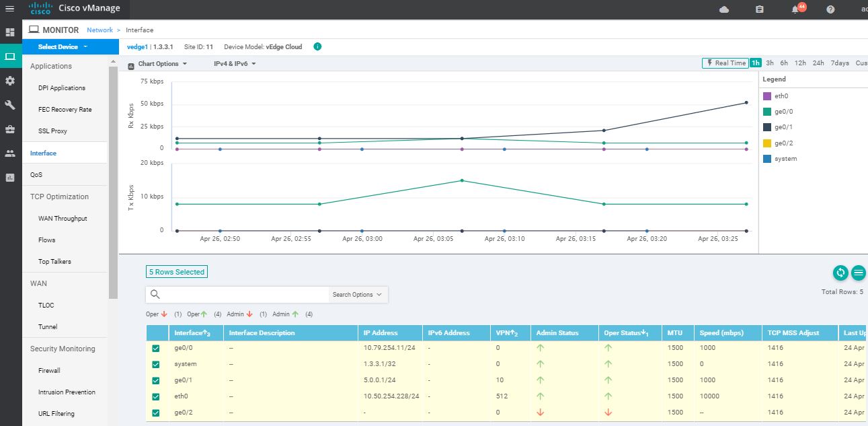
Task: Open SSL Proxy in the left menu
Action: [53, 131]
